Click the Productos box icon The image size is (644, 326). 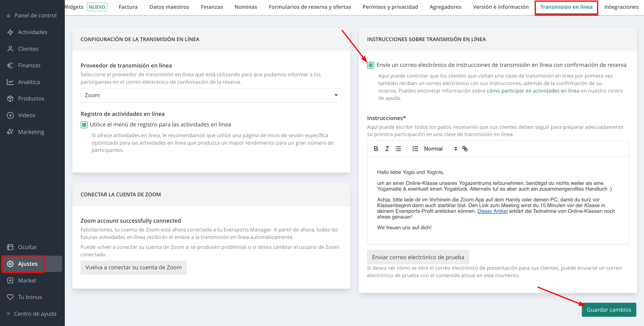coord(10,98)
